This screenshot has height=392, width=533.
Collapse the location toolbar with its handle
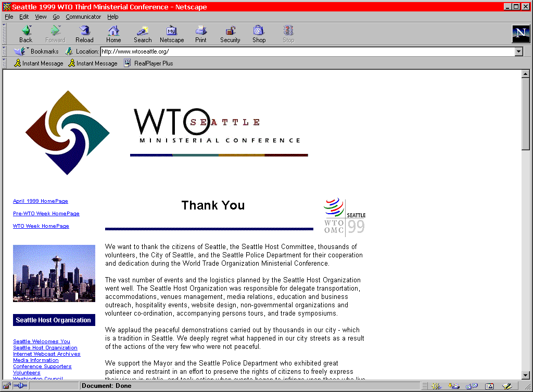pos(4,51)
